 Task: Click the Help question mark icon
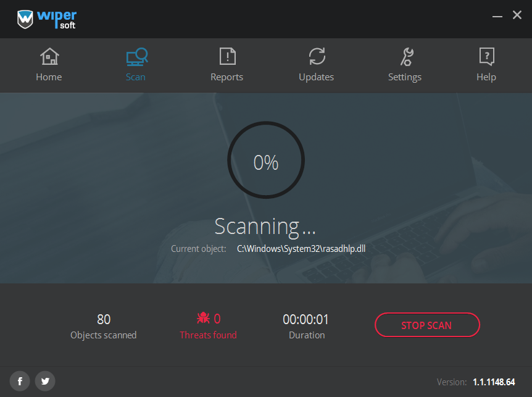coord(486,57)
